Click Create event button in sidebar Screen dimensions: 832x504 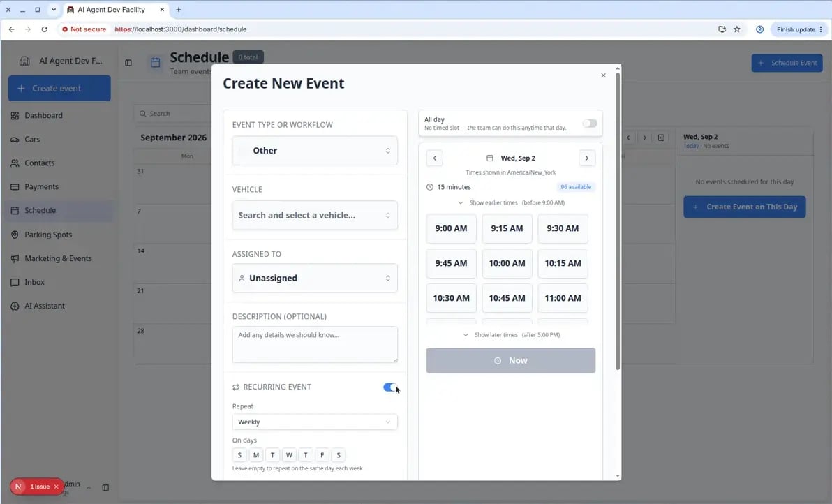pyautogui.click(x=59, y=88)
